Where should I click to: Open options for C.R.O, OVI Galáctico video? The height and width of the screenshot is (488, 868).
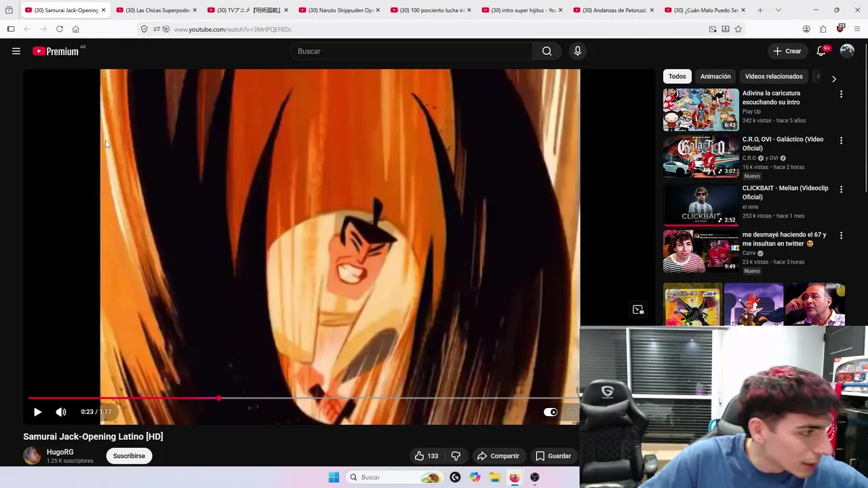[x=841, y=140]
